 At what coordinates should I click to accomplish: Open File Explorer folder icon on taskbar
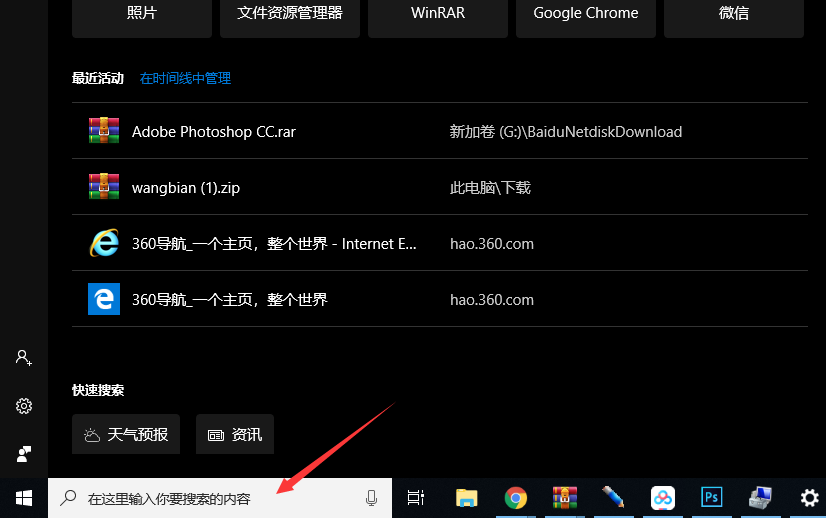467,498
